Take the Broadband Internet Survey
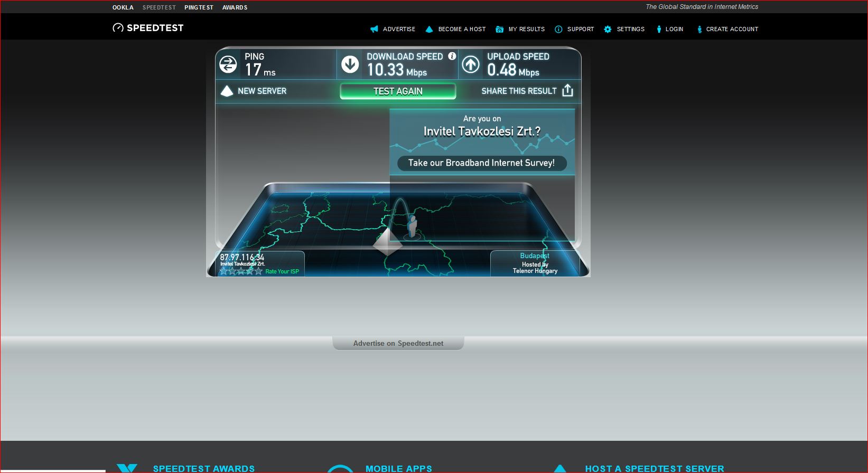The height and width of the screenshot is (473, 868). (x=481, y=163)
